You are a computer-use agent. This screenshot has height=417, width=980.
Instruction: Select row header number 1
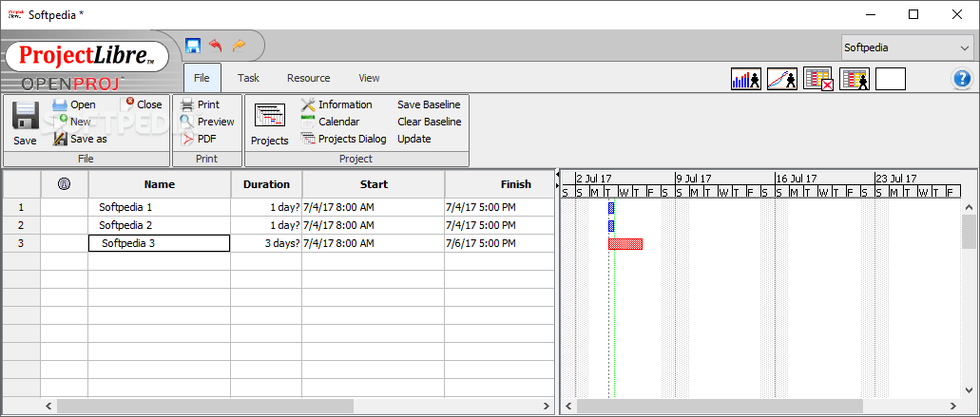pyautogui.click(x=21, y=207)
